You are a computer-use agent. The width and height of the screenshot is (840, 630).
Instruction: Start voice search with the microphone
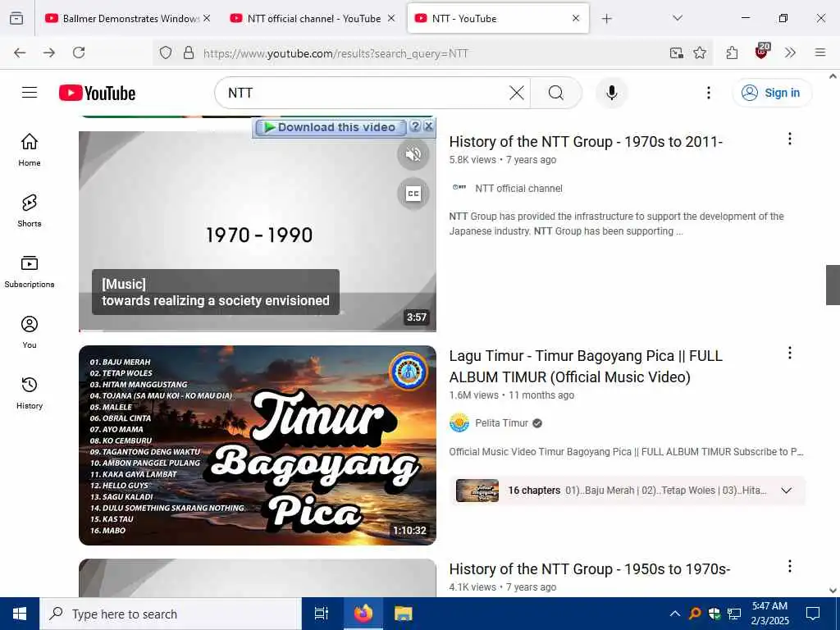[611, 93]
